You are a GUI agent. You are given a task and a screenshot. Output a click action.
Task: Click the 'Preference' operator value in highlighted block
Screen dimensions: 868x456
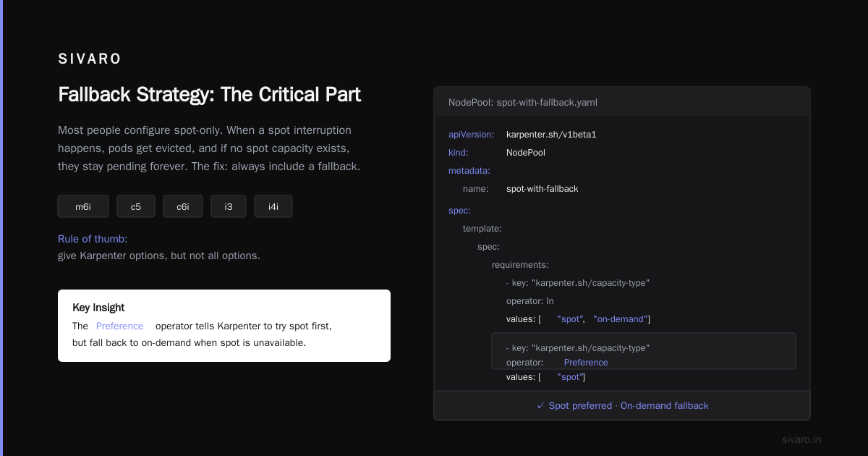(586, 363)
